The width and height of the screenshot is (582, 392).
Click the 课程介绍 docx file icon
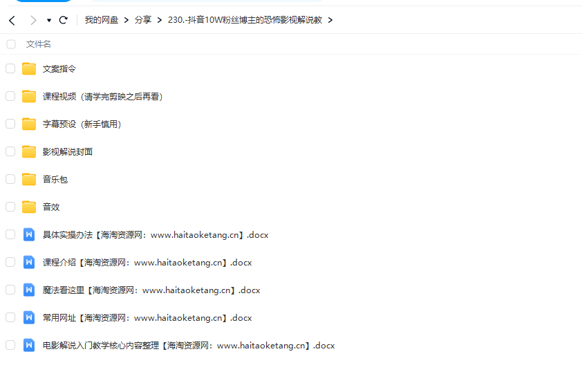pyautogui.click(x=28, y=262)
